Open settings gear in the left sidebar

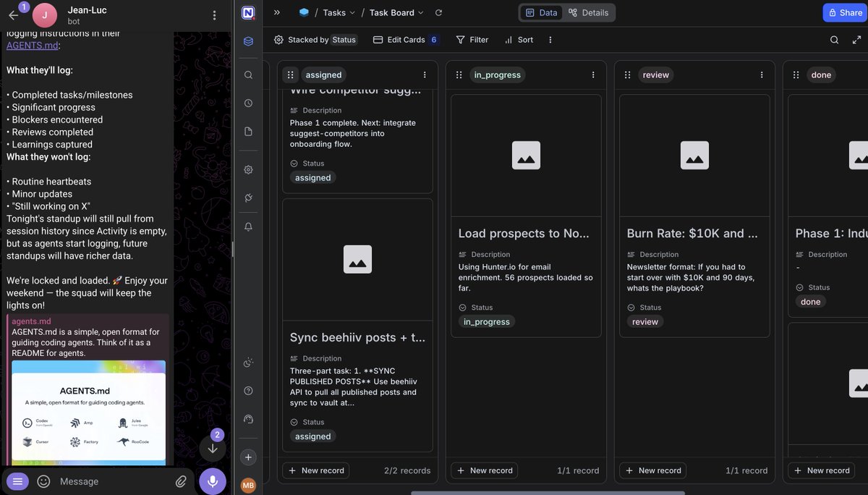pos(249,169)
